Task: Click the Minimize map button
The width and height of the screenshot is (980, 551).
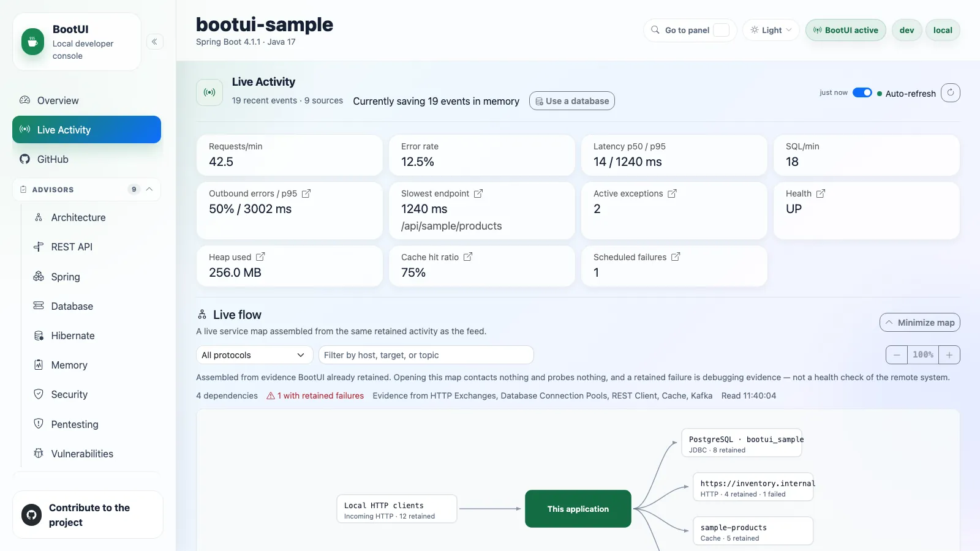Action: point(919,323)
